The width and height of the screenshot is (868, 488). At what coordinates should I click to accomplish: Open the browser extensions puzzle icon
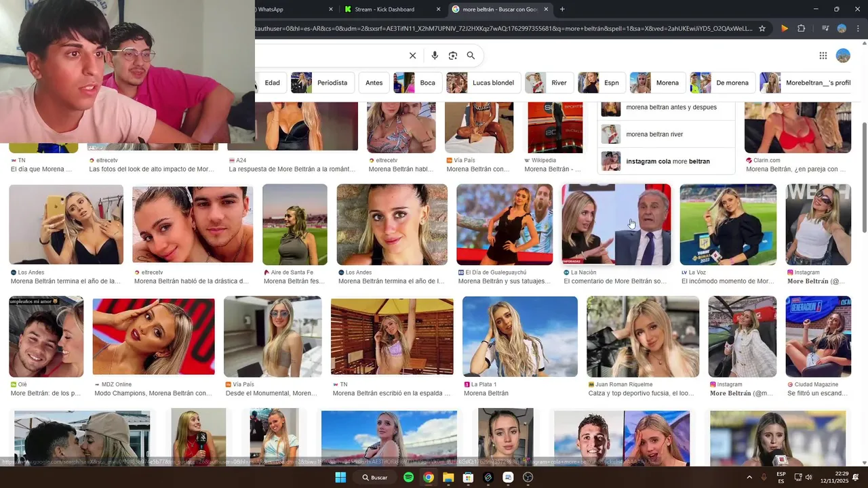point(802,28)
